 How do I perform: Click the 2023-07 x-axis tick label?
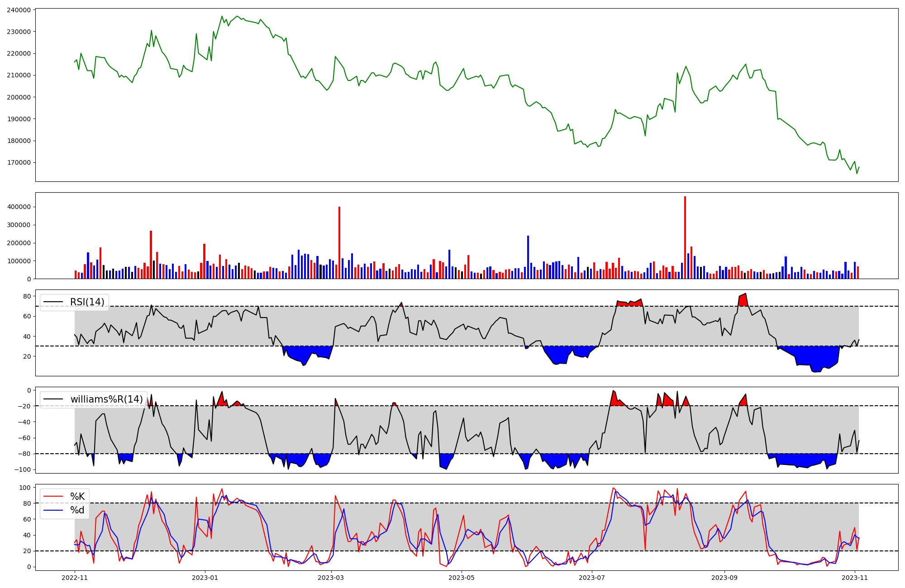[592, 578]
